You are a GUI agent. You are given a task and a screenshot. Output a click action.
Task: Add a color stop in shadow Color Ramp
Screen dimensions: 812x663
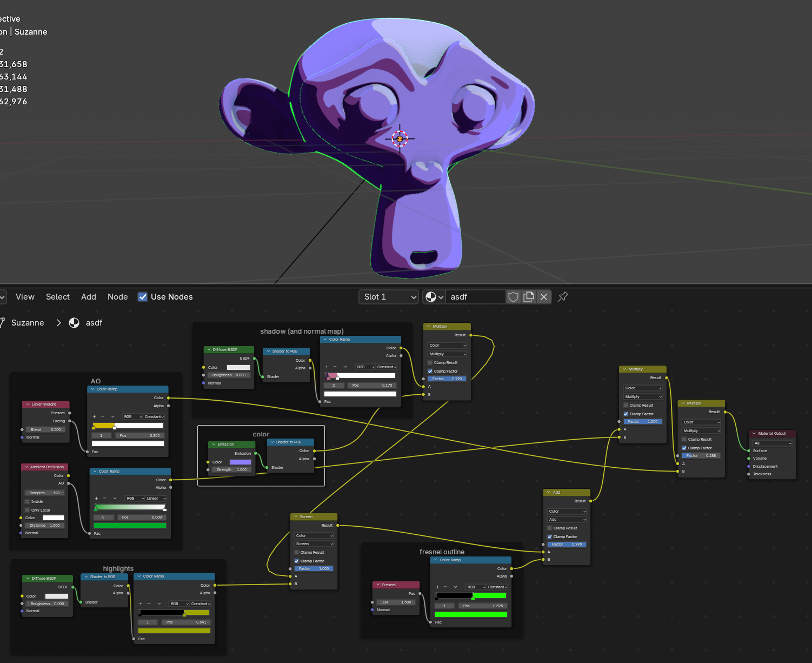click(x=327, y=367)
